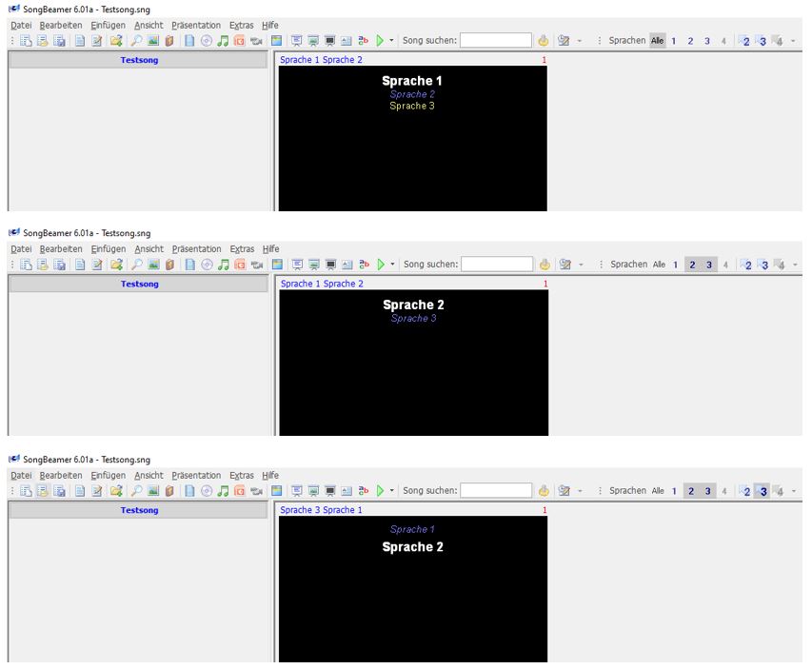This screenshot has height=669, width=812.
Task: Open Datei menu in top window
Action: (x=21, y=25)
